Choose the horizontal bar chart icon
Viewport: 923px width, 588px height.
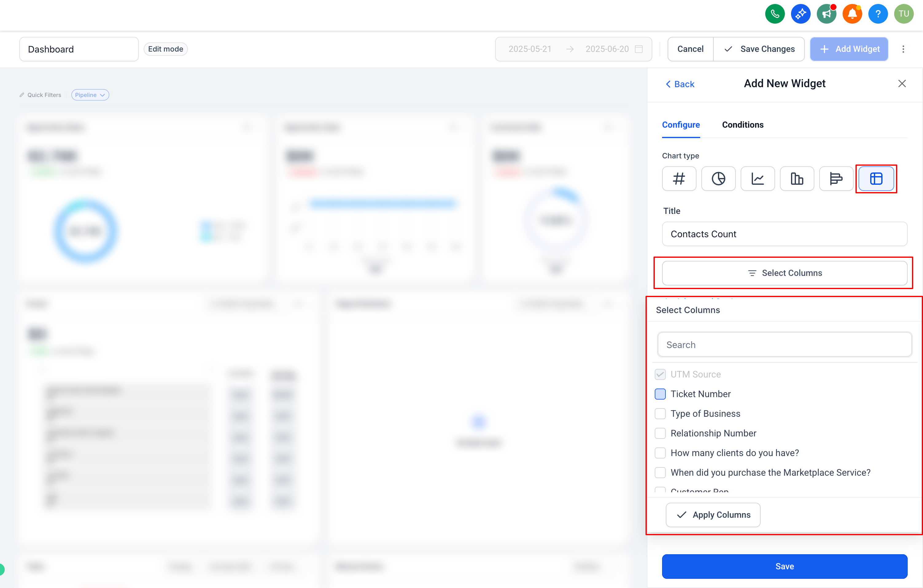click(x=836, y=179)
